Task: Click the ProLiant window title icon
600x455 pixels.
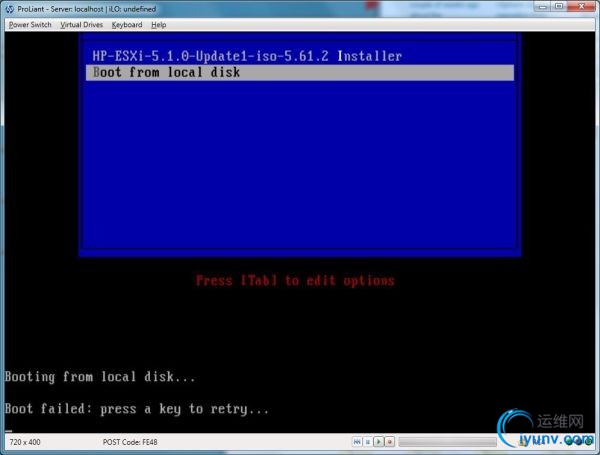Action: [10, 9]
